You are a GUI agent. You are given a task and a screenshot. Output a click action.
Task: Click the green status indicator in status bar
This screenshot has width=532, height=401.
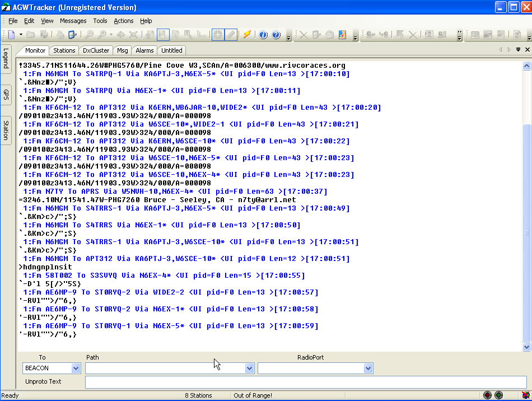pos(498,395)
